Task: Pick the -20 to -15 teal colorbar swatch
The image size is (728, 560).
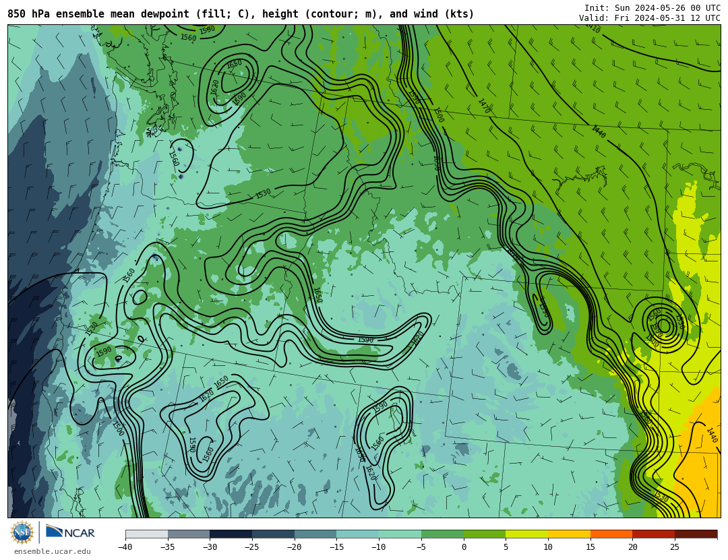Action: tap(315, 534)
